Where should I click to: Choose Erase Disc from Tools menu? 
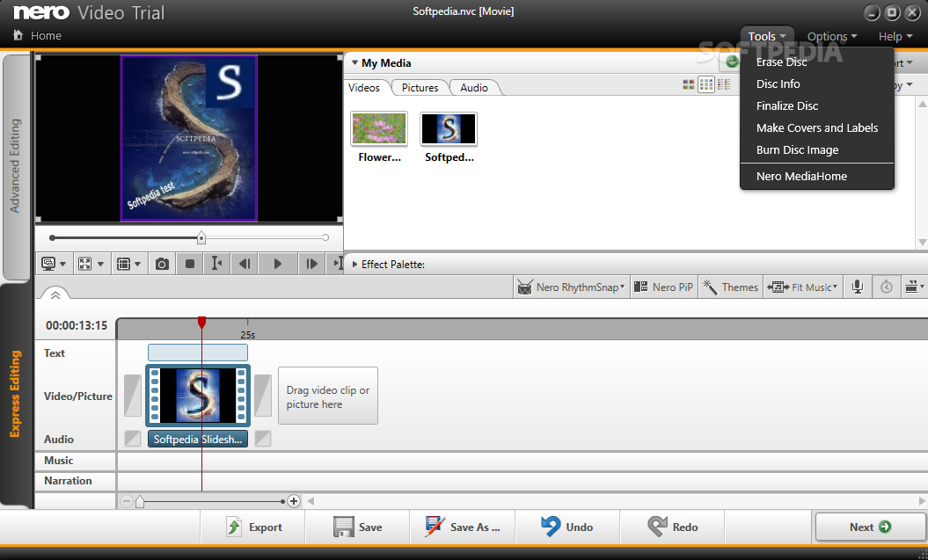(817, 62)
